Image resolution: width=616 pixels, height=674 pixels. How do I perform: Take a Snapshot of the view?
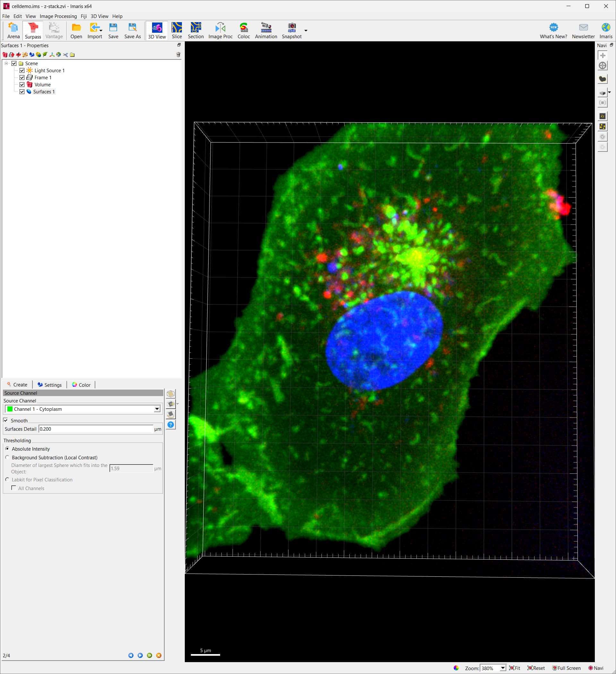[291, 30]
